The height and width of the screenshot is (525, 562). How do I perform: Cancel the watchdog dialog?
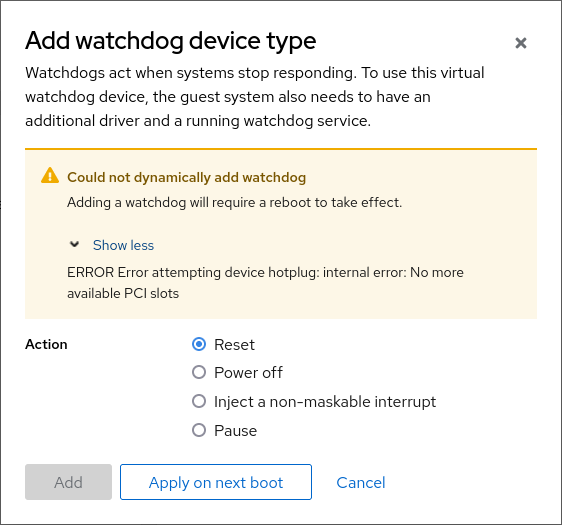pyautogui.click(x=361, y=482)
